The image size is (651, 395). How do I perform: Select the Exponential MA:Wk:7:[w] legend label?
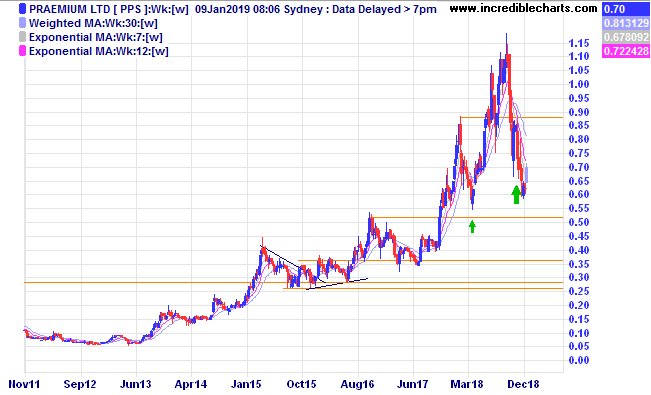(x=95, y=37)
